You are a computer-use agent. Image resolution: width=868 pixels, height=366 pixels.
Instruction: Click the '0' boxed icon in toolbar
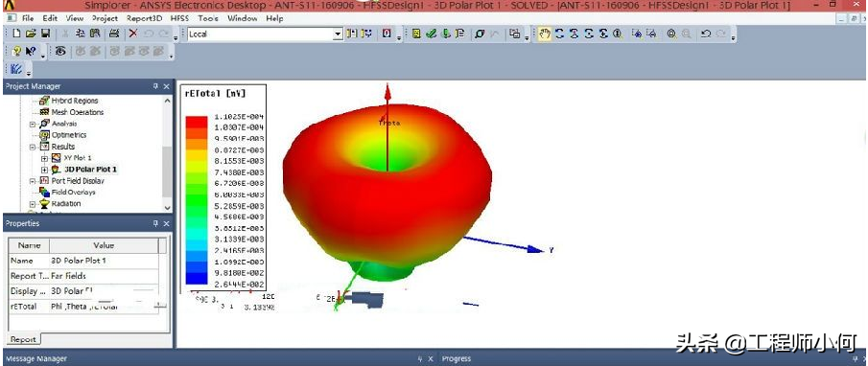[x=387, y=34]
